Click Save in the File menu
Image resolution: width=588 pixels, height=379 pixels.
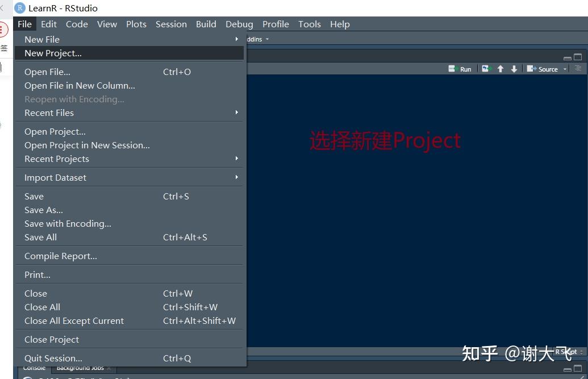129,197
